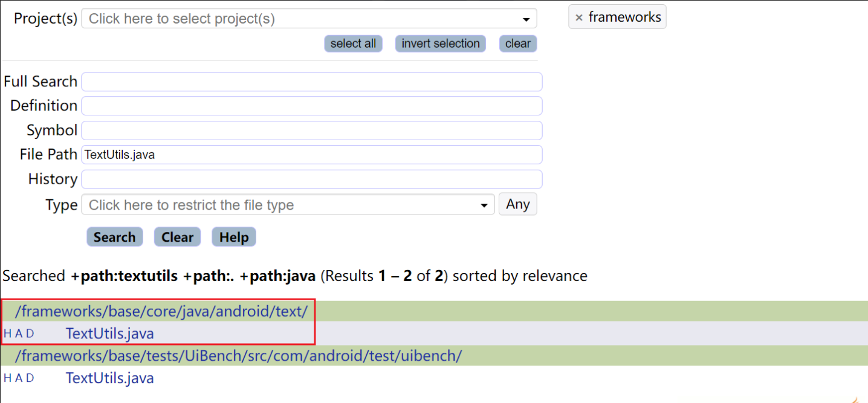Open the Project(s) selection dropdown
The height and width of the screenshot is (403, 868).
[x=309, y=19]
